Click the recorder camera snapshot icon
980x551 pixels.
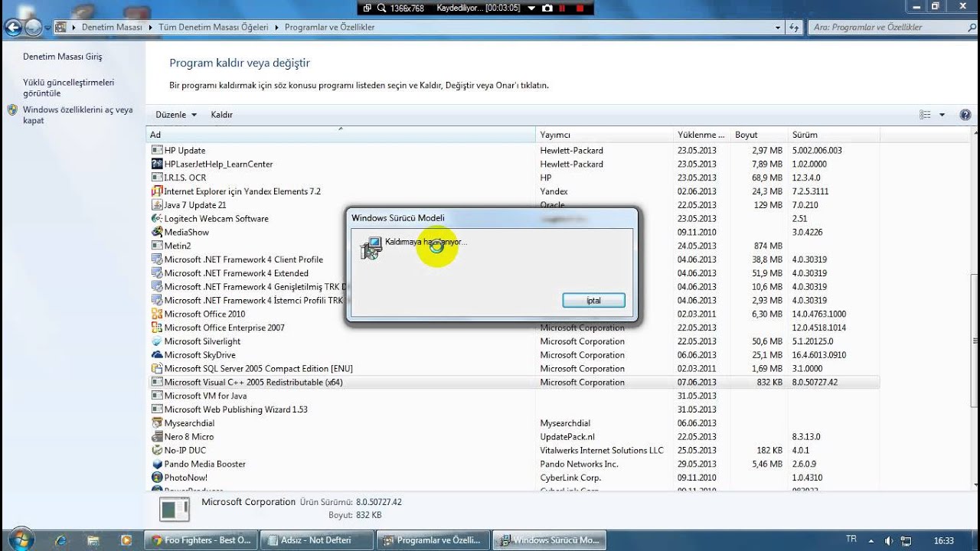pos(547,8)
